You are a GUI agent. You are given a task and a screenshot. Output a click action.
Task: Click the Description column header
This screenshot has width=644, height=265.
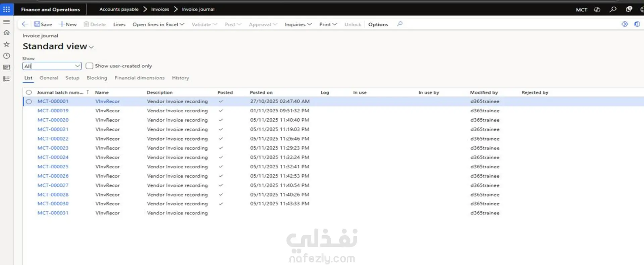coord(160,92)
